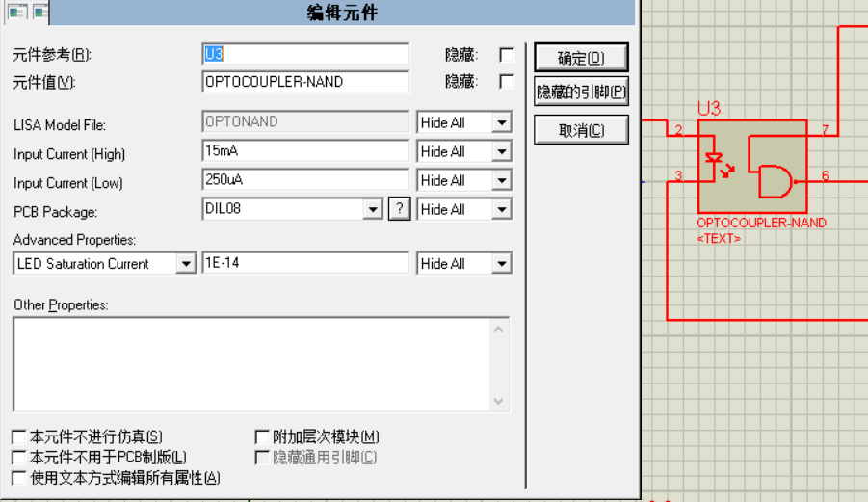Viewport: 868px width, 502px height.
Task: Click pin 6 number on U3
Action: [825, 176]
